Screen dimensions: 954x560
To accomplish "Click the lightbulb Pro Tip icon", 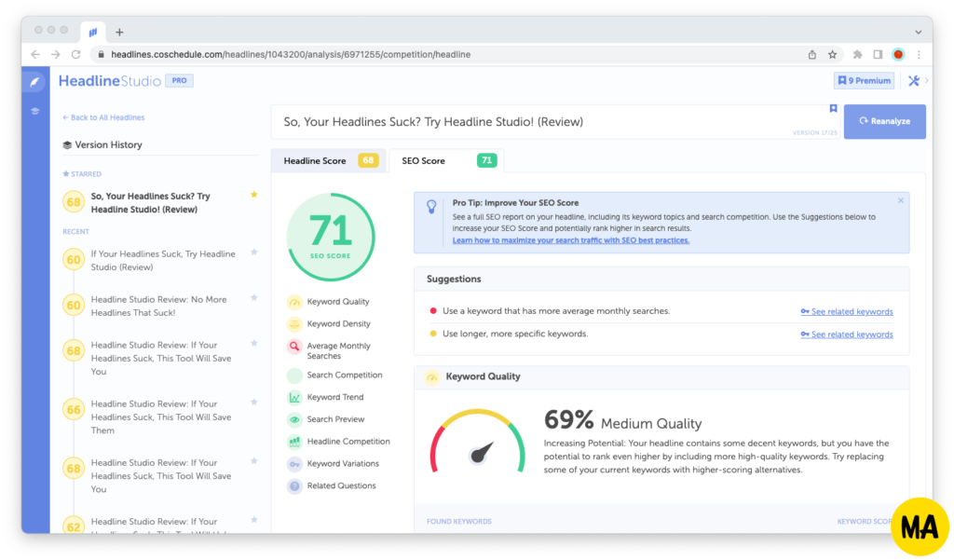I will tap(431, 206).
